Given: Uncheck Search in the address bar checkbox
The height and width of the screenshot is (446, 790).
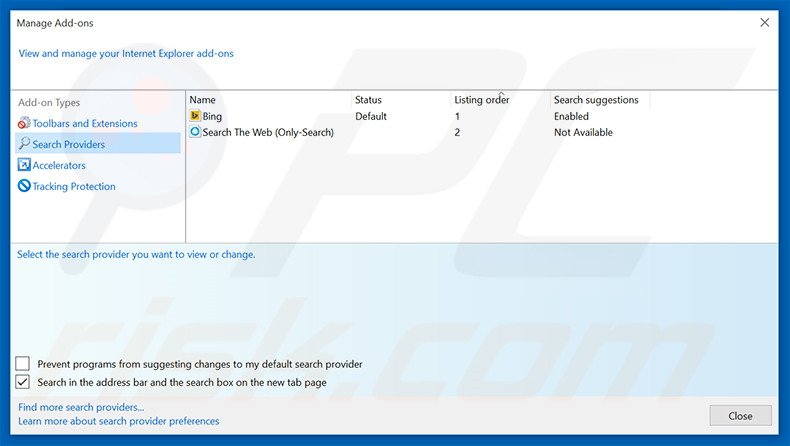Looking at the screenshot, I should pos(23,382).
